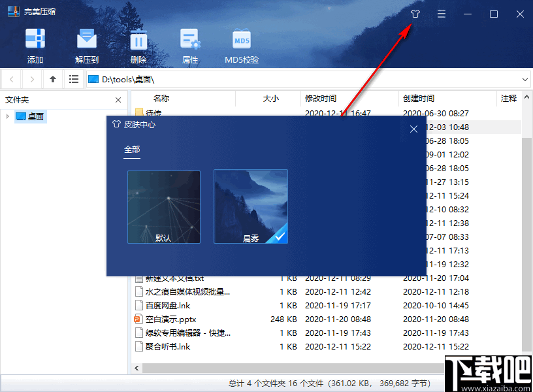Close the 文件夹 side panel

(x=118, y=100)
